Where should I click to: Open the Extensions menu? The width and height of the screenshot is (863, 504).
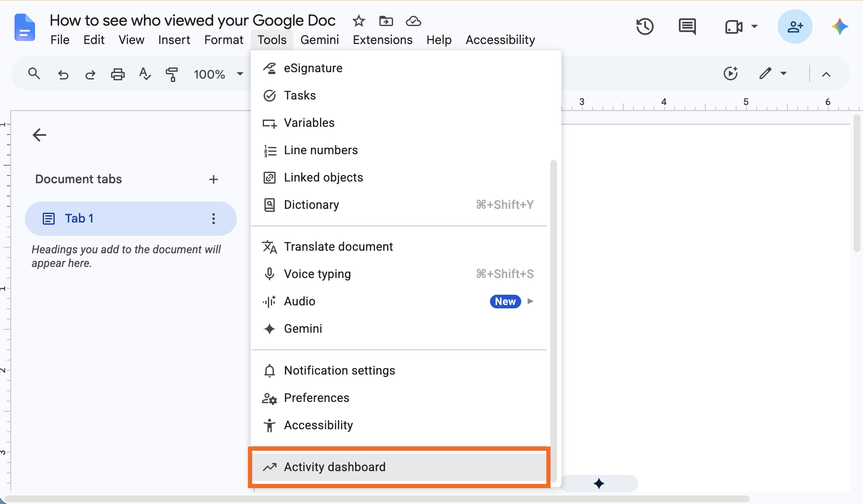pyautogui.click(x=382, y=40)
